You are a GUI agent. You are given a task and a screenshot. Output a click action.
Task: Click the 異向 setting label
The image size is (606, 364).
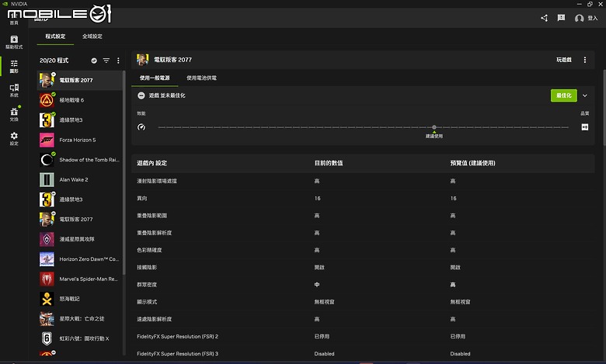(142, 199)
